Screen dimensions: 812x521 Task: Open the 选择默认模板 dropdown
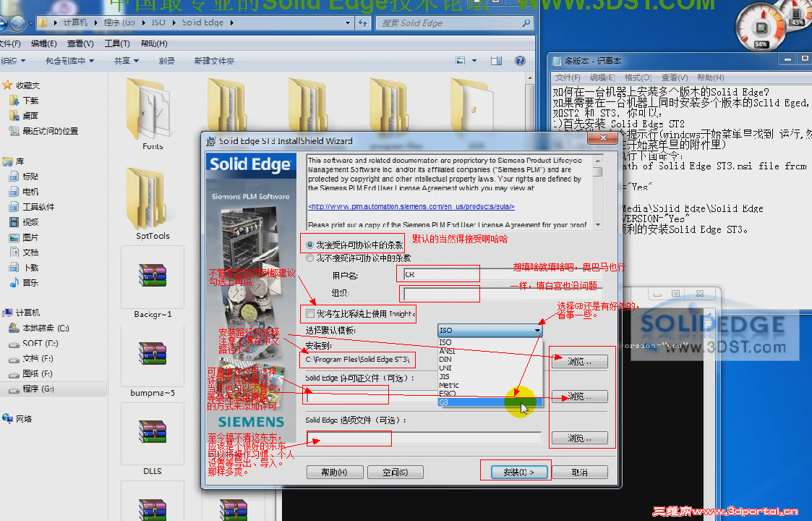point(537,329)
